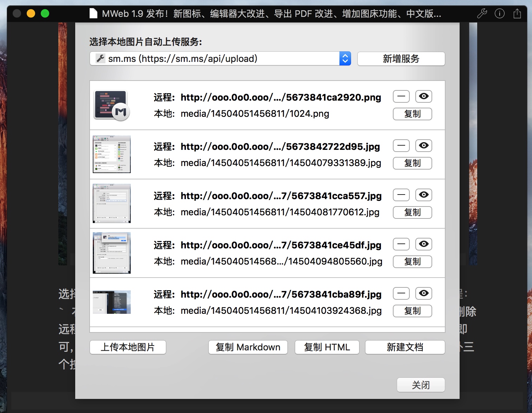Copy the link for 1024.png row
This screenshot has width=532, height=413.
coord(413,114)
